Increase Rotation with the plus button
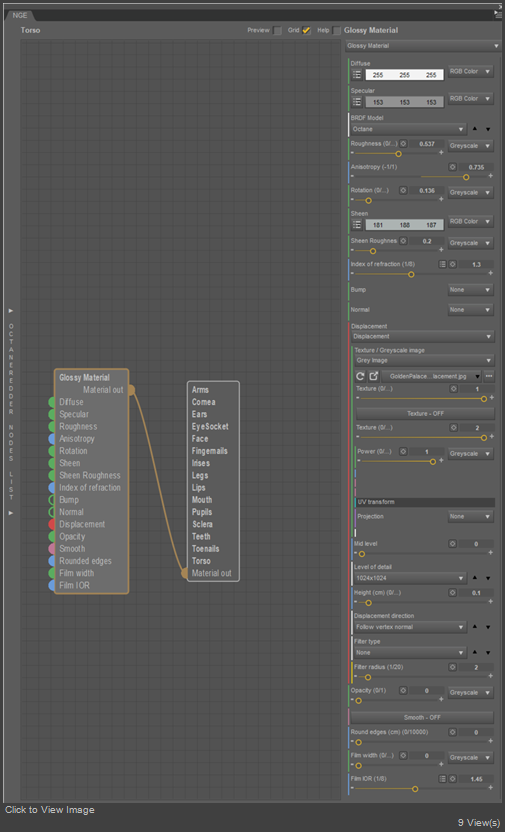 [x=441, y=200]
